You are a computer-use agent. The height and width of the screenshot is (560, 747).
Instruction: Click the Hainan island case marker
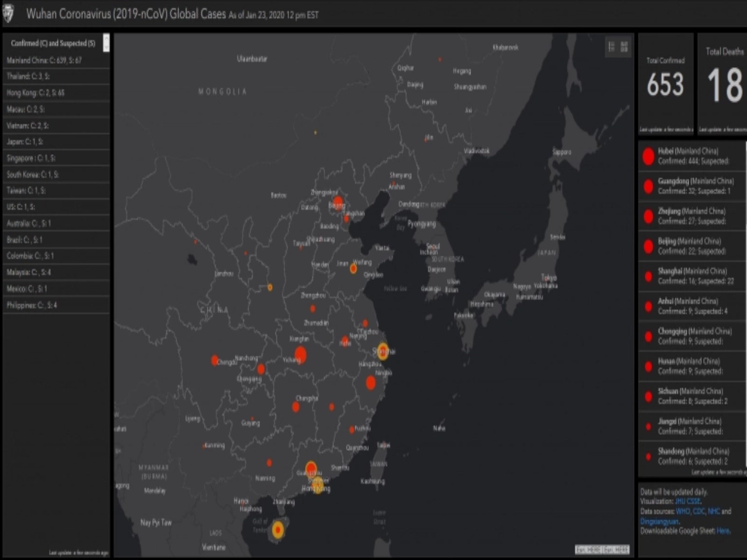point(278,530)
